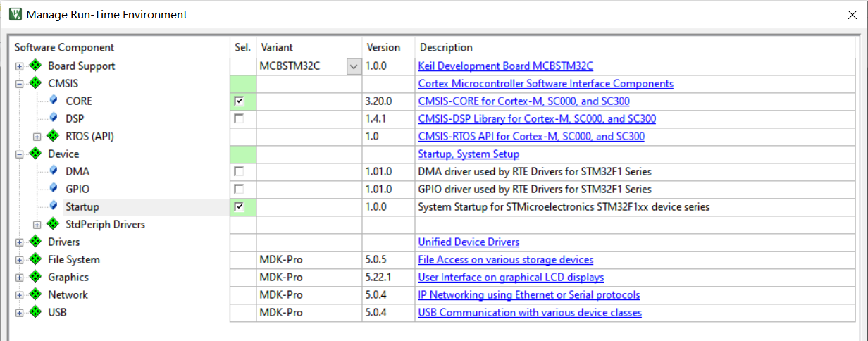Click the Startup blue component icon
The image size is (868, 341).
(53, 206)
